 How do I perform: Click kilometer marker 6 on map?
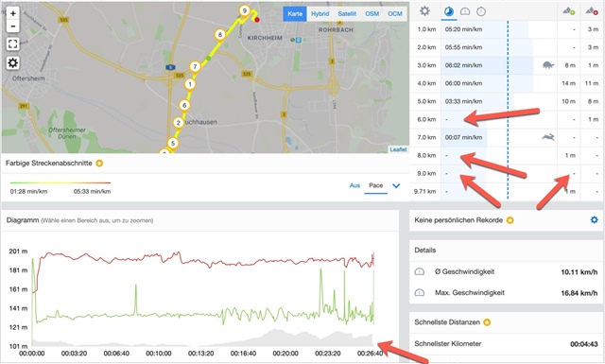pos(184,105)
